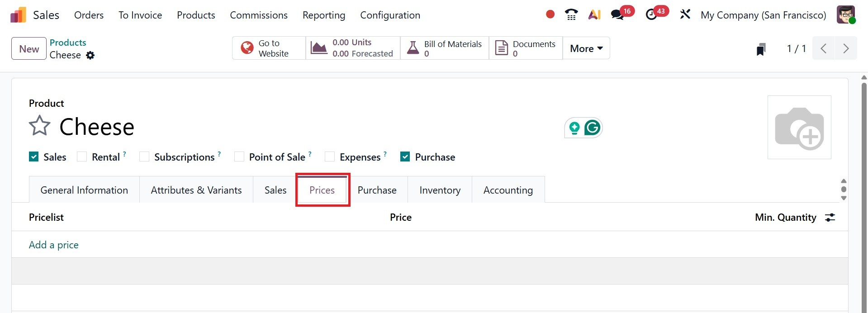
Task: Click the favorite star next to Cheese
Action: pyautogui.click(x=39, y=126)
